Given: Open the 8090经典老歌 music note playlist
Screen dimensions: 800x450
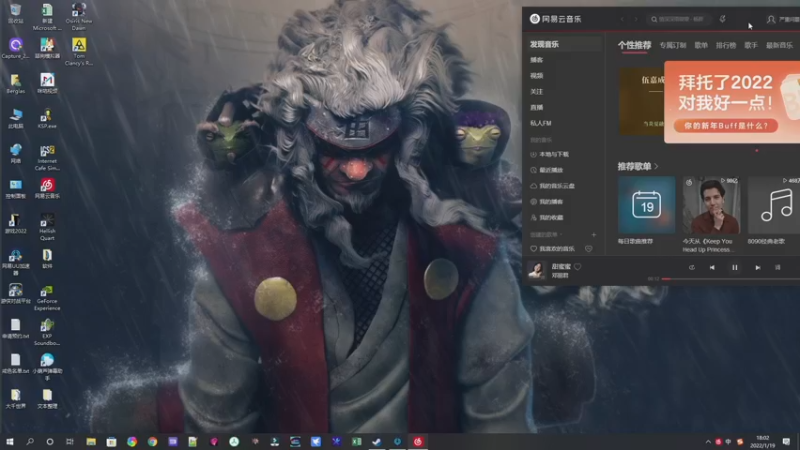Looking at the screenshot, I should [x=774, y=205].
